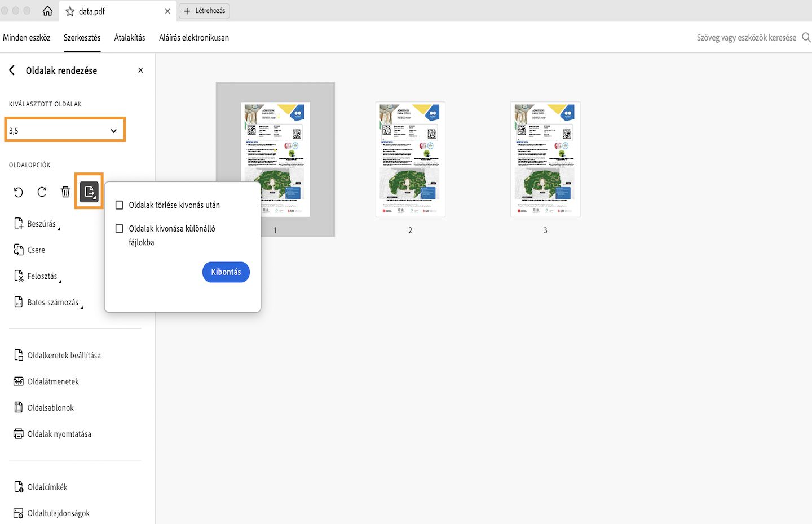812x524 pixels.
Task: Switch to the Átalakítás tab
Action: pyautogui.click(x=129, y=37)
